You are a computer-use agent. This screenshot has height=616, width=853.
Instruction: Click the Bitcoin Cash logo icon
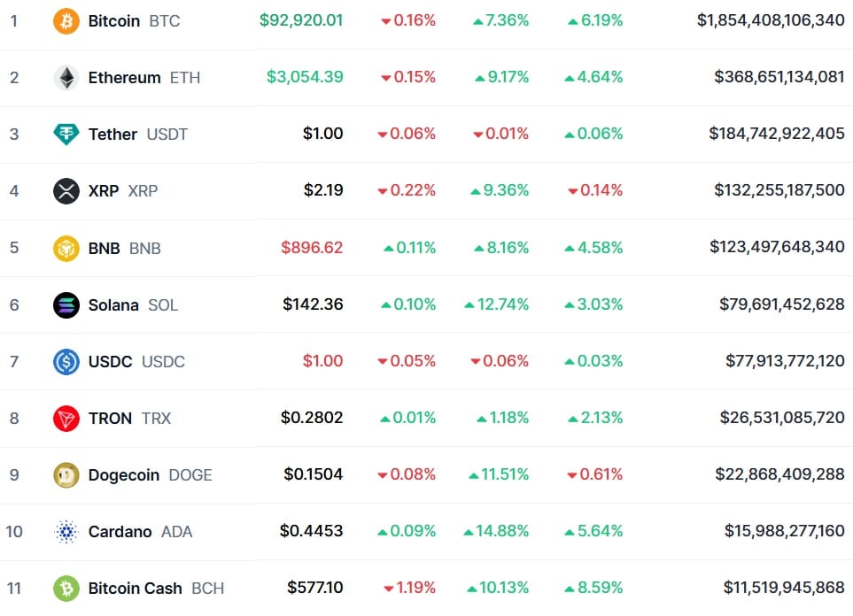[x=66, y=589]
